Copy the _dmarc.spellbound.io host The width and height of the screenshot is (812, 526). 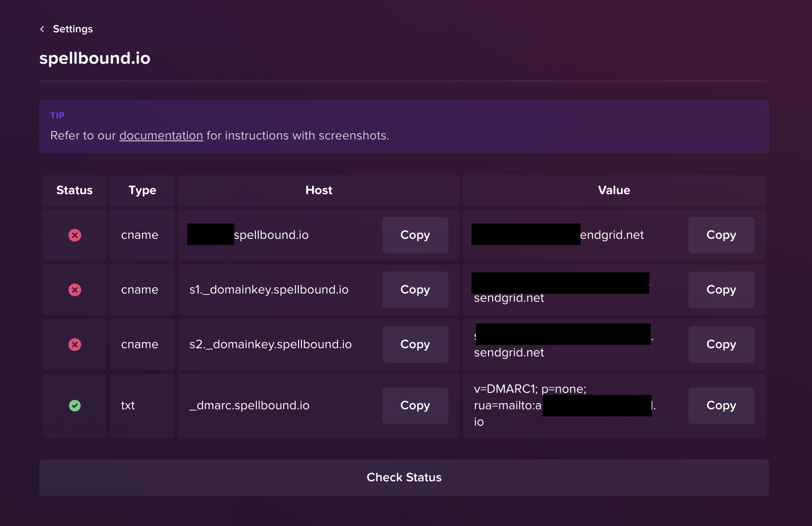pyautogui.click(x=415, y=406)
